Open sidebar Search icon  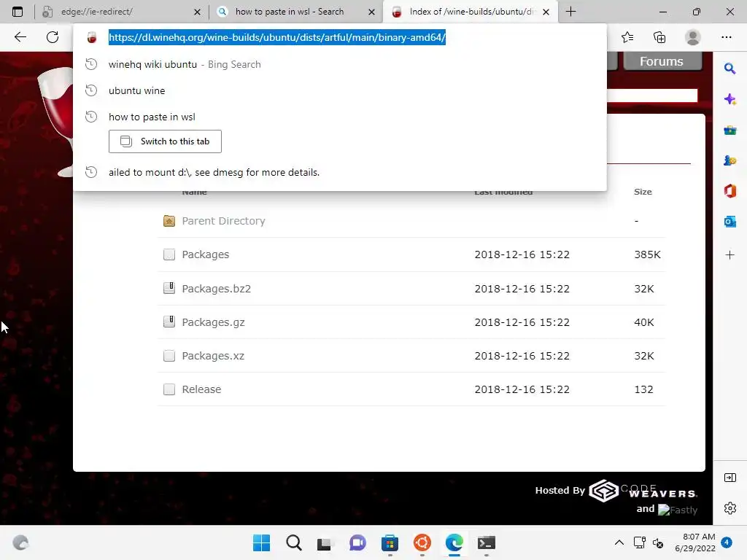tap(729, 69)
